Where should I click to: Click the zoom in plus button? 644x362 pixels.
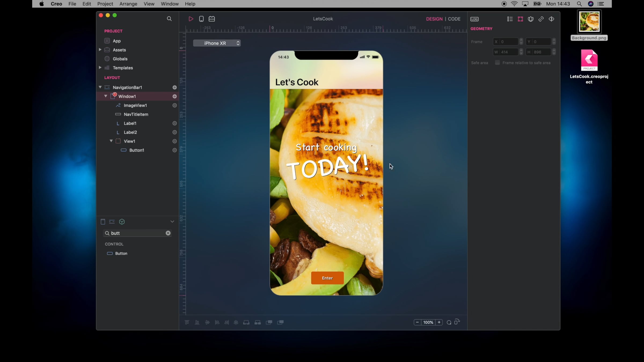439,322
